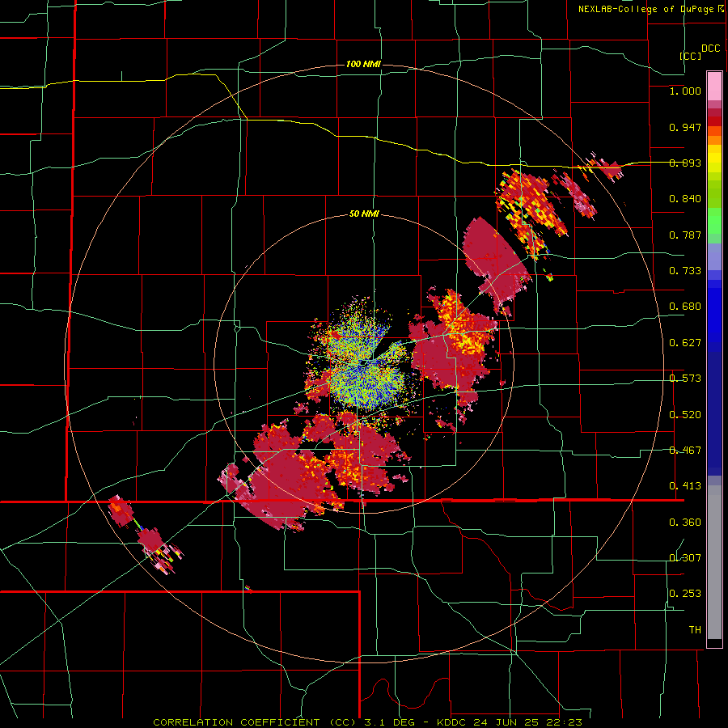Click the 0.627 value on the color scale
This screenshot has height=728, width=728.
pos(685,343)
